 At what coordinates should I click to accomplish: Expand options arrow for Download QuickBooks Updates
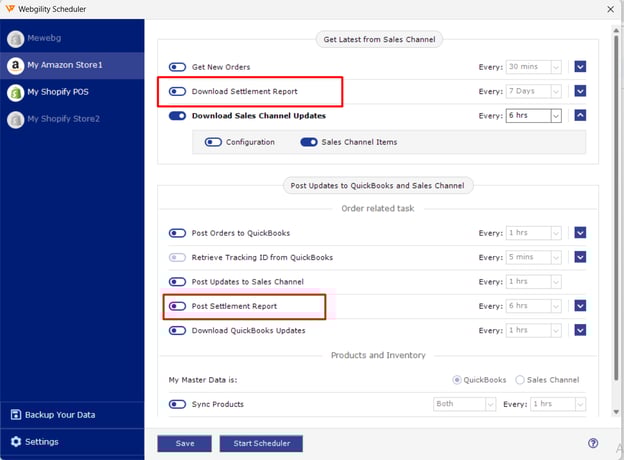(x=580, y=330)
